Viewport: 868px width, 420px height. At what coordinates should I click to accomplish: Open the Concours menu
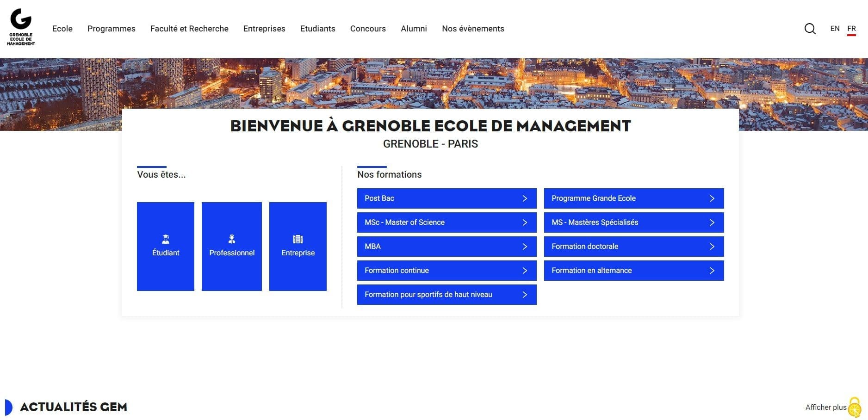point(368,29)
